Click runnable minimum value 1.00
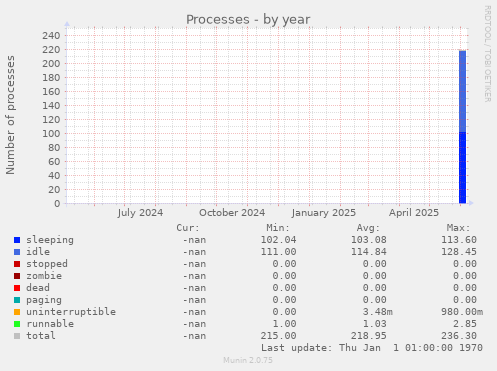This screenshot has height=371, width=497. 284,324
